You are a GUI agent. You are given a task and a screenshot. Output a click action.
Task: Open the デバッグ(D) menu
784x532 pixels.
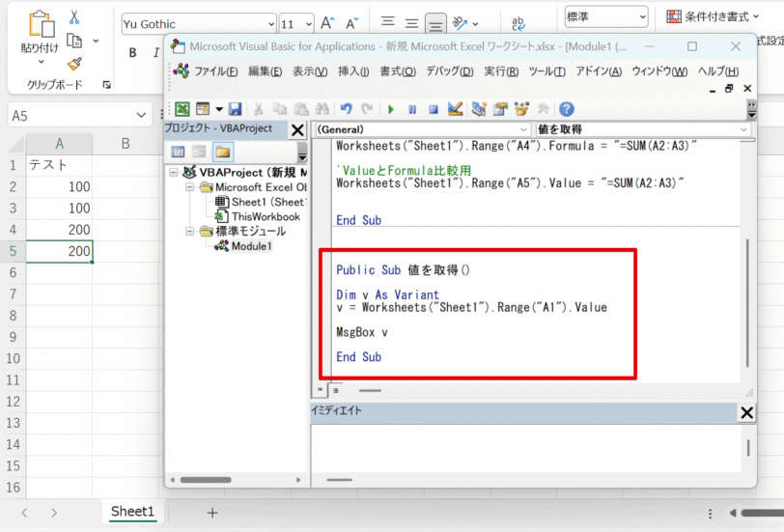pos(449,71)
